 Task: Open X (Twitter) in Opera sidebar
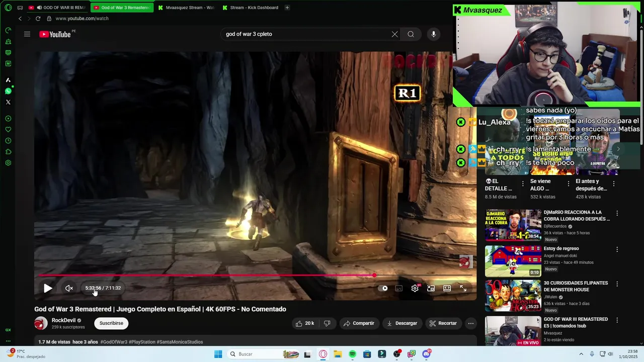tap(8, 102)
